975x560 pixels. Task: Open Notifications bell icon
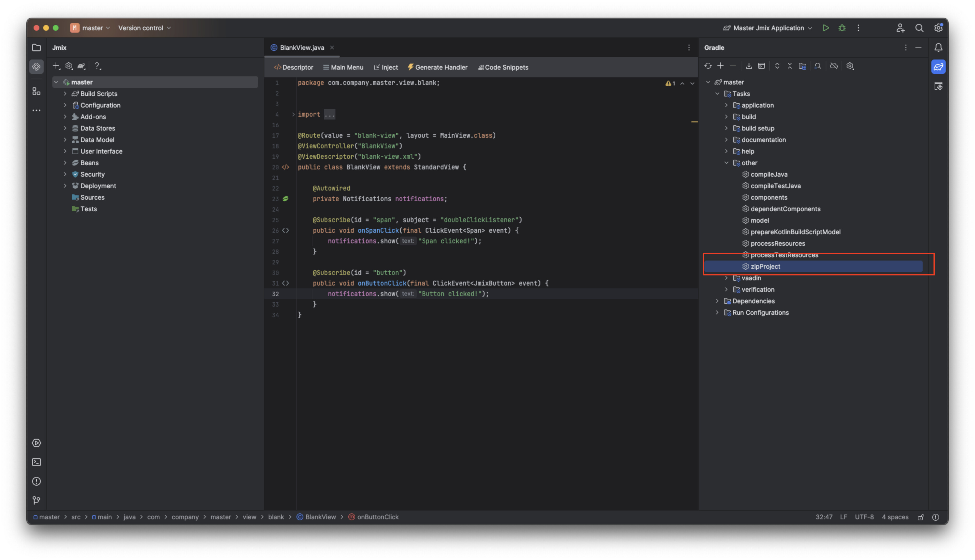[x=939, y=47]
